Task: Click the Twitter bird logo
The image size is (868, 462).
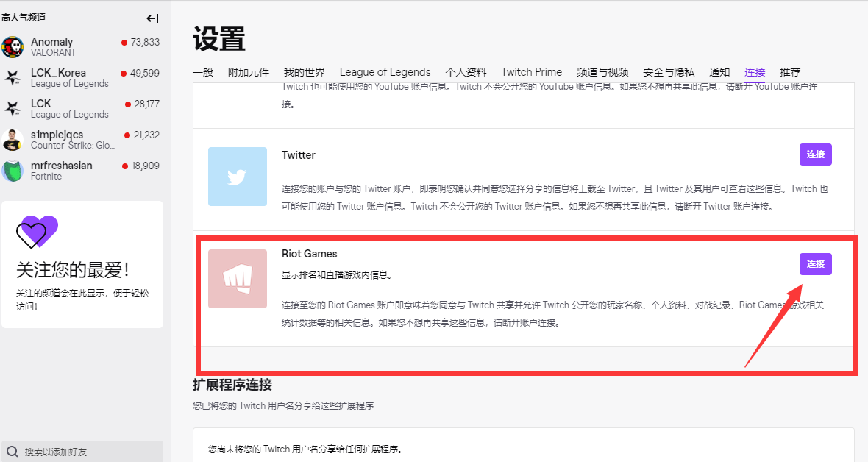Action: [237, 177]
